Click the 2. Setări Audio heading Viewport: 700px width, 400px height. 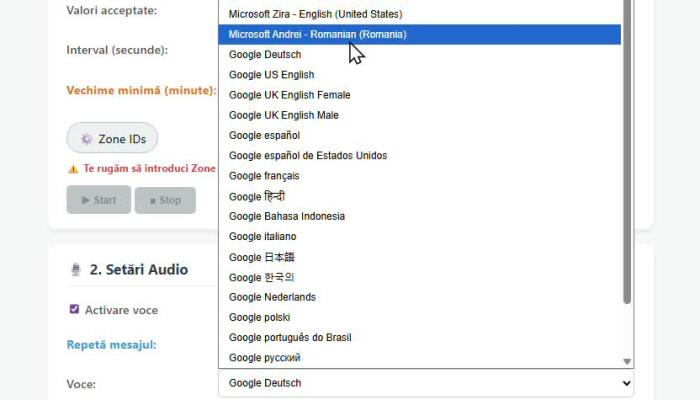(139, 270)
